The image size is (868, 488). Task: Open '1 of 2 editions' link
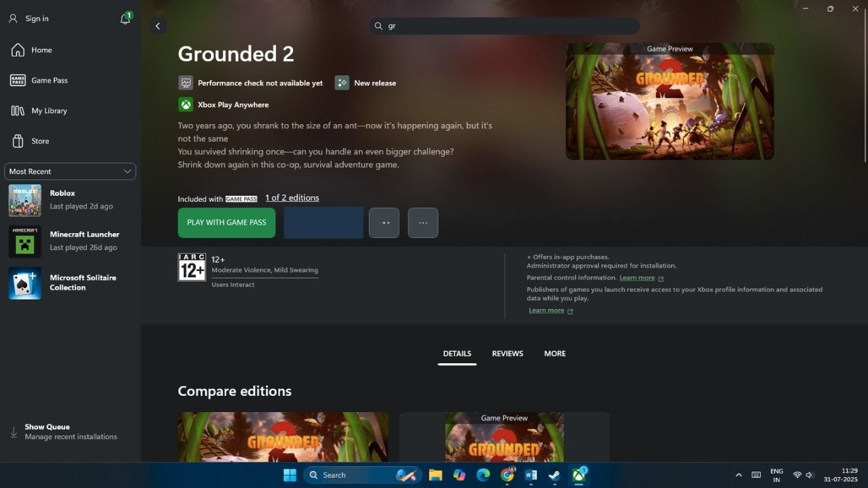(x=292, y=198)
